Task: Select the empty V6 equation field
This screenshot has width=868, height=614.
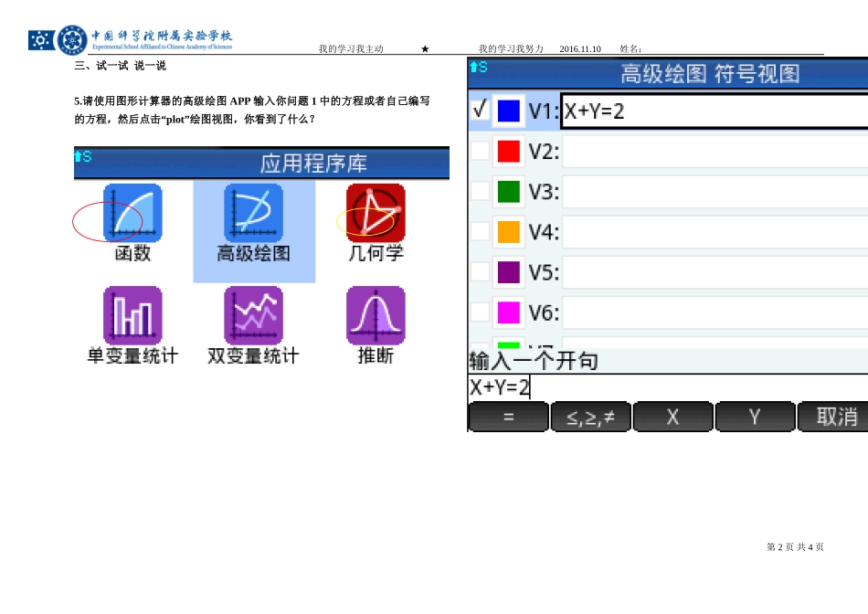Action: (x=715, y=312)
